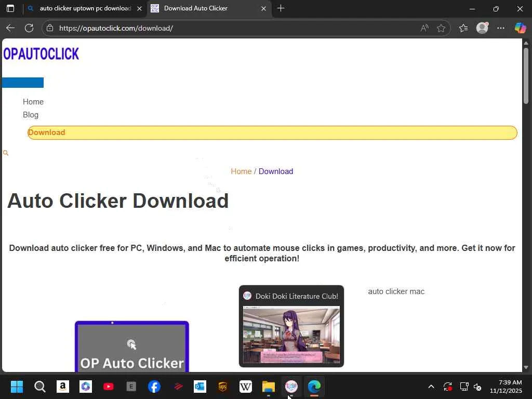The image size is (532, 399).
Task: Switch to the auto clicker uptown pc download tab
Action: [85, 8]
